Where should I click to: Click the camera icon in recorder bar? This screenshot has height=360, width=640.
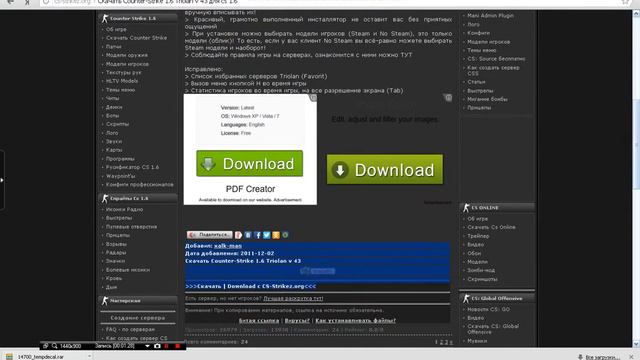(157, 346)
